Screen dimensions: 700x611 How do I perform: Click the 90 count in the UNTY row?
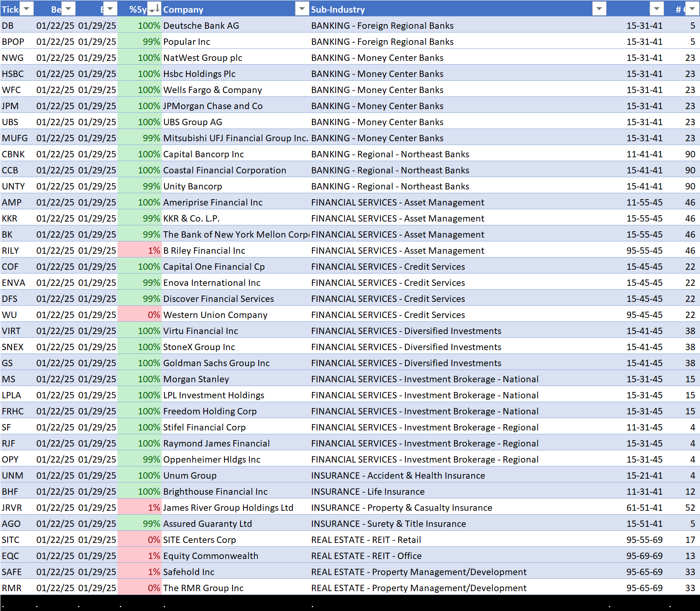click(x=690, y=186)
